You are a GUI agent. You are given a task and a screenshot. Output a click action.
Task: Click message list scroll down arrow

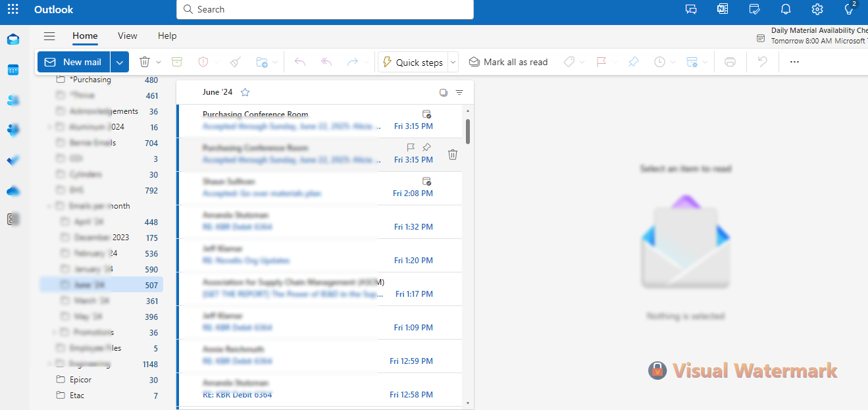click(x=468, y=403)
